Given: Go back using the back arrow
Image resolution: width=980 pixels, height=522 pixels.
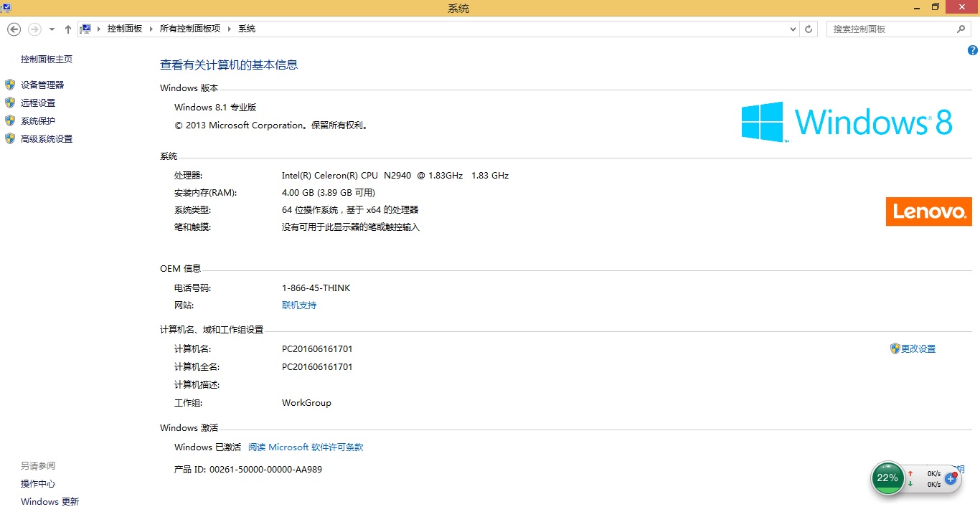Looking at the screenshot, I should point(14,29).
